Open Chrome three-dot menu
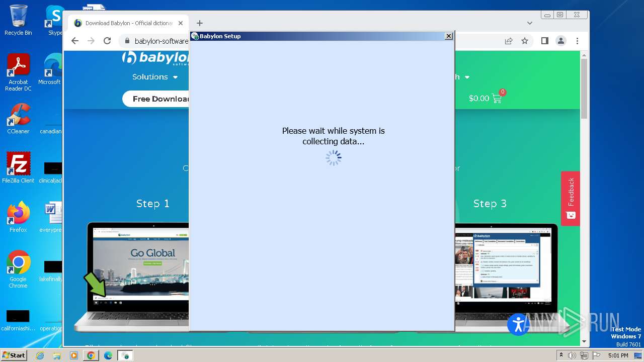 (x=577, y=41)
